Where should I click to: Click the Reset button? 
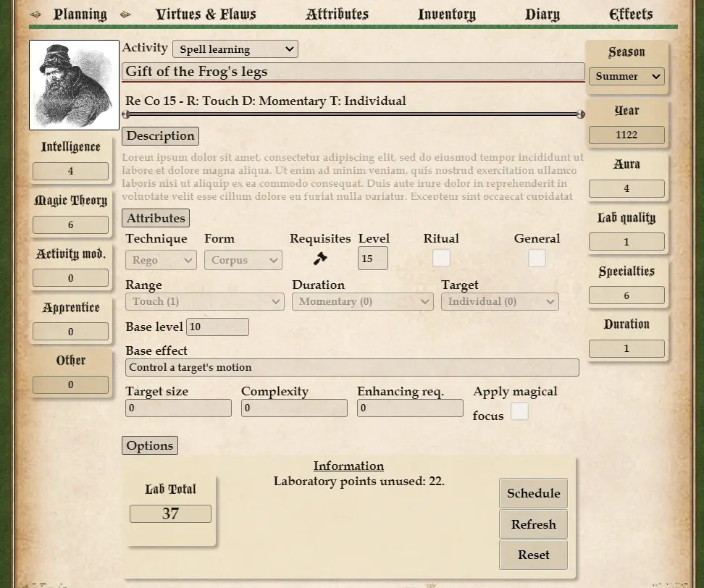click(x=533, y=555)
